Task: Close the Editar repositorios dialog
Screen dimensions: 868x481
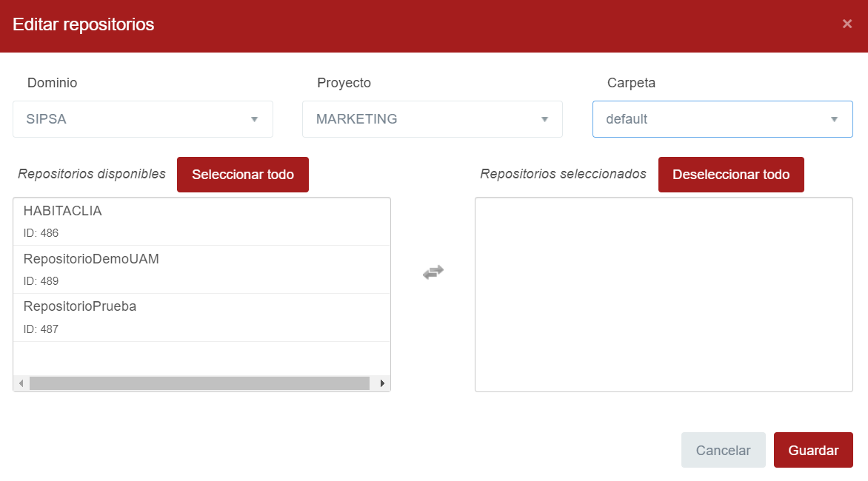Action: [847, 24]
